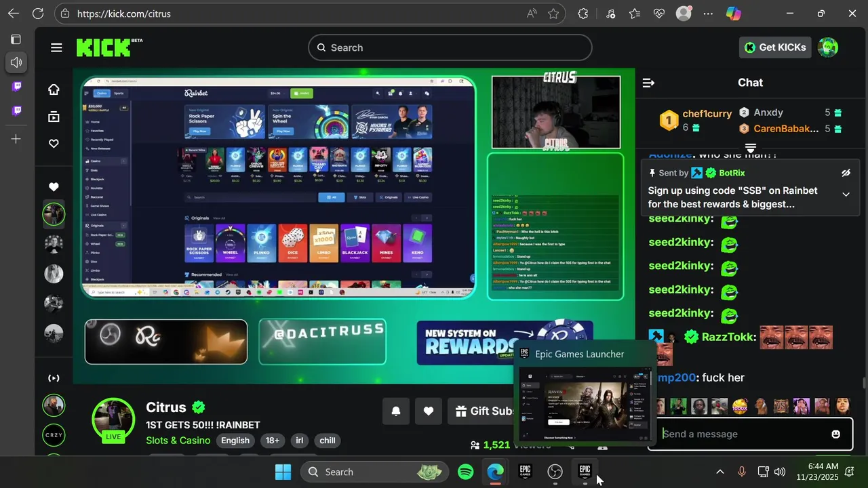Viewport: 868px width, 488px height.
Task: Open the CRZY channel avatar in sidebar
Action: 54,435
